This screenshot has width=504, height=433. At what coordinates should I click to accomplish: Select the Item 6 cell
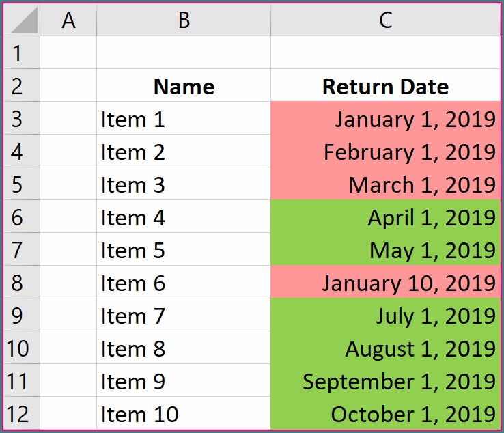183,283
